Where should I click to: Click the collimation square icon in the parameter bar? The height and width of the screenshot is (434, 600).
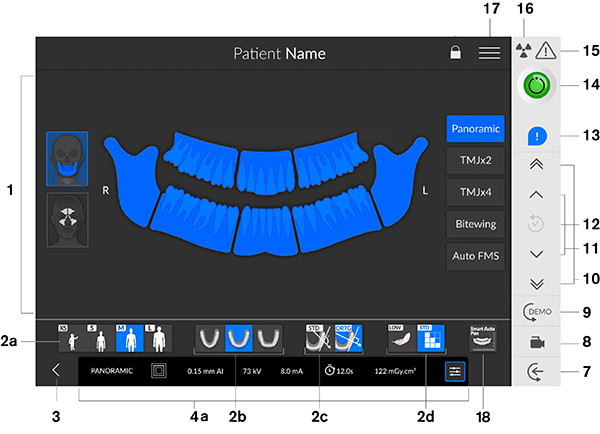pyautogui.click(x=158, y=370)
